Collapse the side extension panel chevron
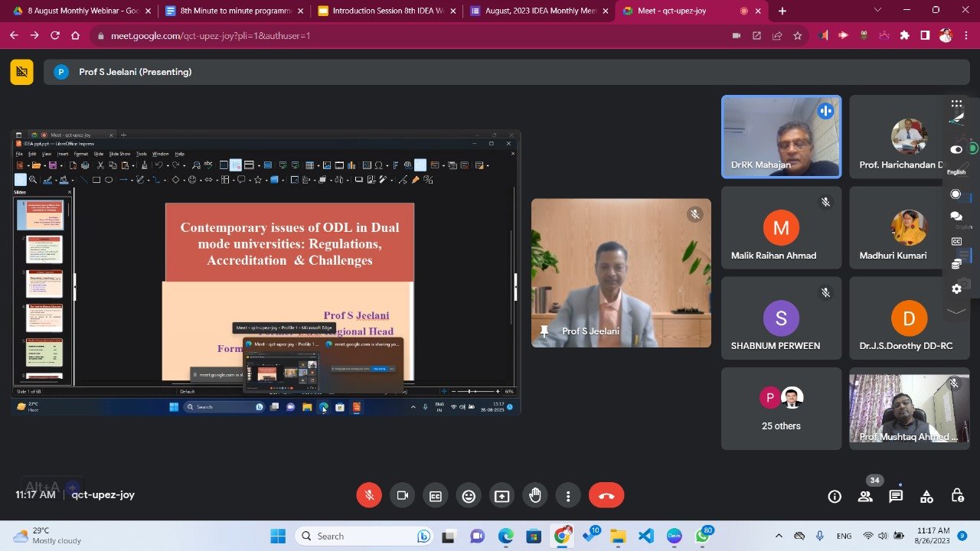The width and height of the screenshot is (980, 551). (x=956, y=311)
